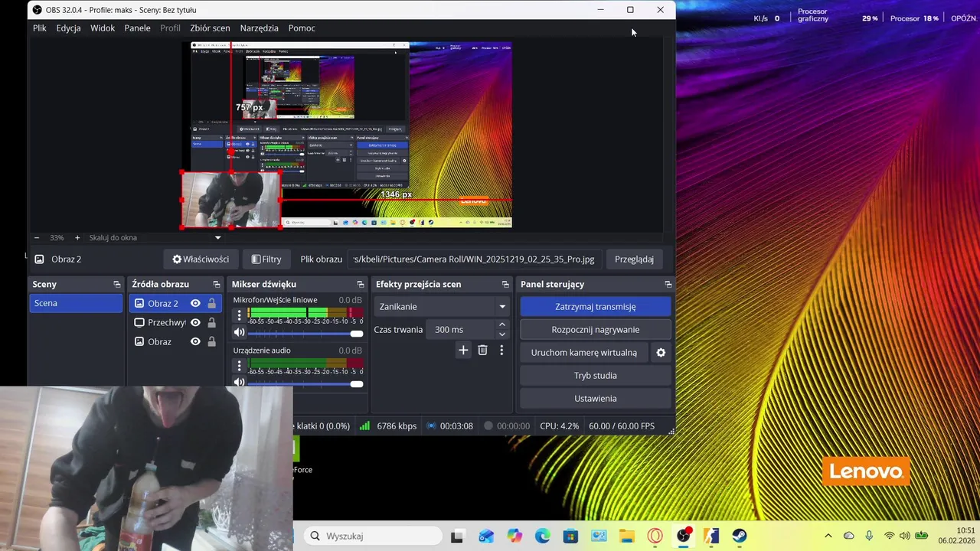
Task: Undock the Panel sterujący panel
Action: coord(668,284)
